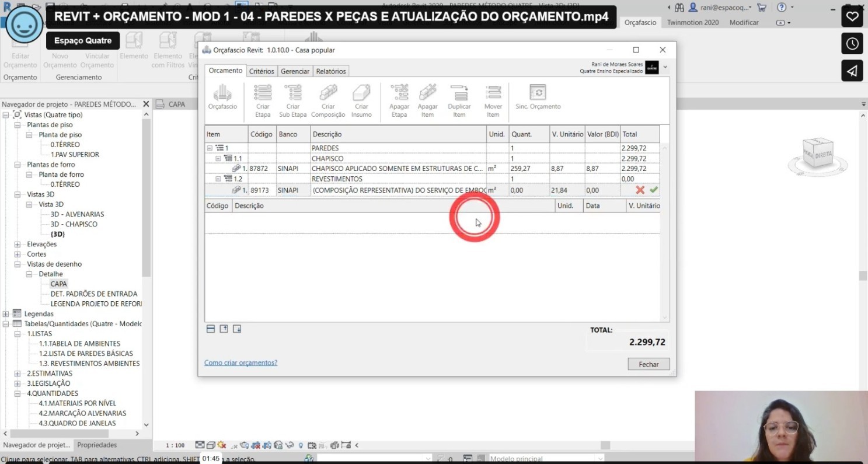Select the 3D - CHAPISCO view
Screen dimensions: 868x464
[74, 224]
